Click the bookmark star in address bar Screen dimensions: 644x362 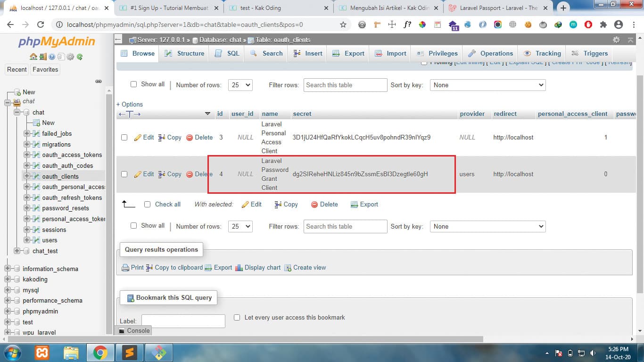tap(343, 25)
